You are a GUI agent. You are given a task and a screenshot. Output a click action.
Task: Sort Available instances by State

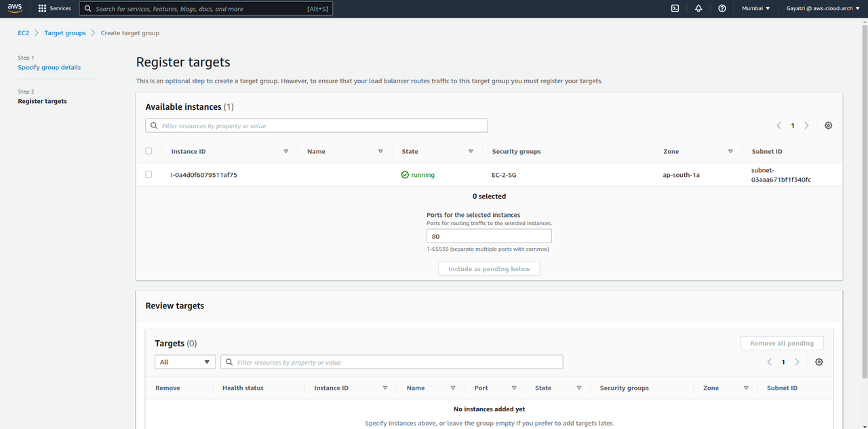471,151
